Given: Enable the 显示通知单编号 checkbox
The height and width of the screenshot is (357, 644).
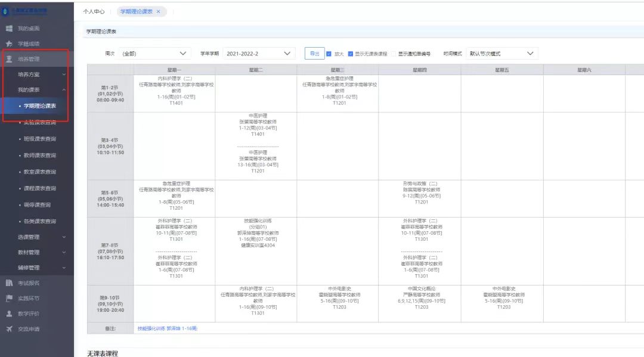Looking at the screenshot, I should click(394, 54).
